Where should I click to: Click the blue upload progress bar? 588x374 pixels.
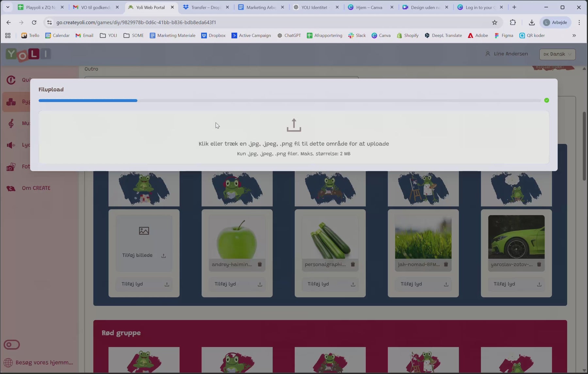(x=88, y=101)
